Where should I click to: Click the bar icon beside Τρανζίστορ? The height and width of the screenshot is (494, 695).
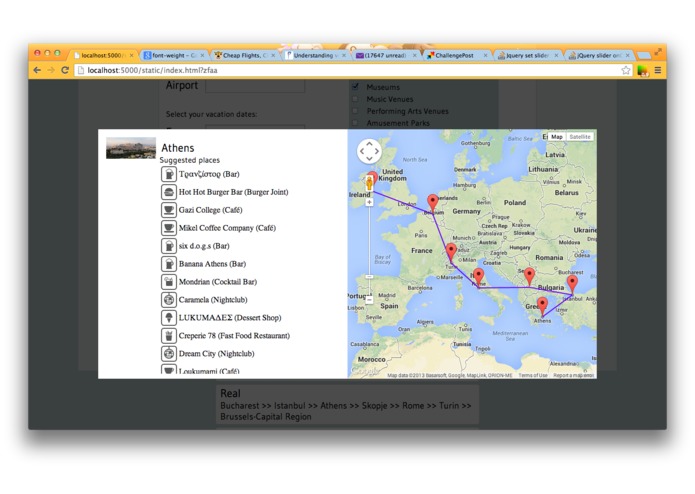[x=168, y=174]
